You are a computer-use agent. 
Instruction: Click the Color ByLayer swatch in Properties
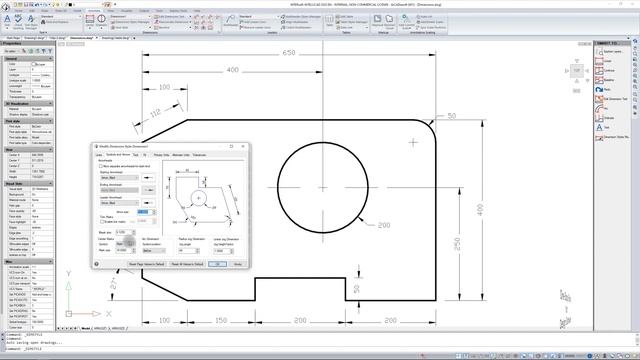pyautogui.click(x=34, y=64)
